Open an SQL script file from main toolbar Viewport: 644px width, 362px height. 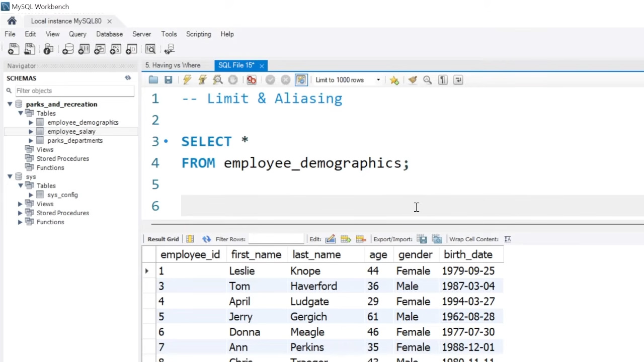point(29,49)
